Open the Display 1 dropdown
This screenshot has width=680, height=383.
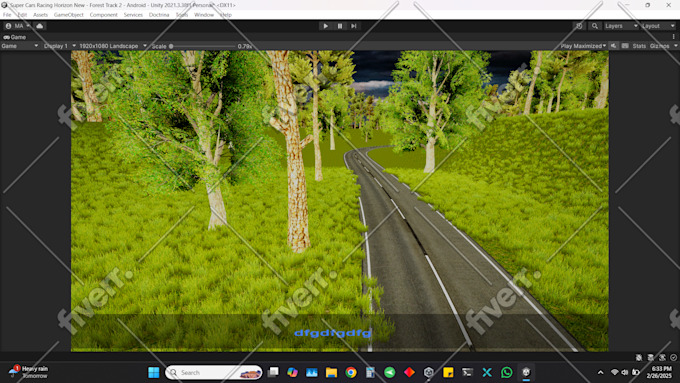click(x=59, y=46)
